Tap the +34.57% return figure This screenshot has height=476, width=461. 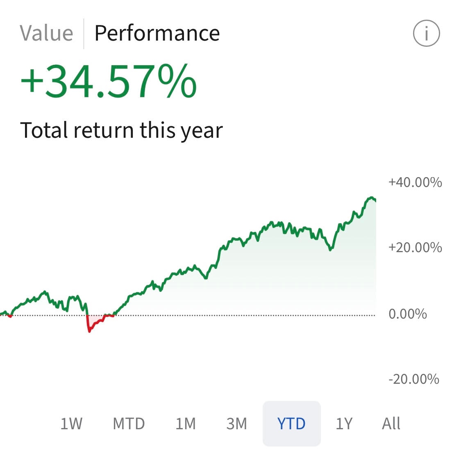coord(109,82)
